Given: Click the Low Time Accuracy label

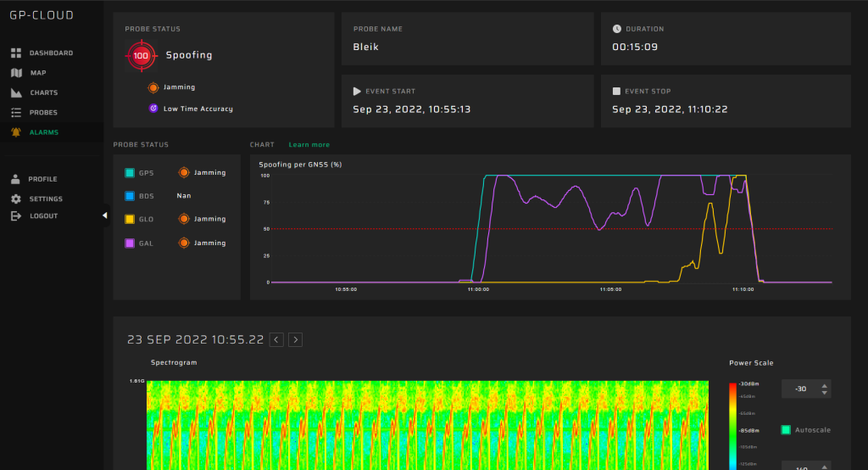Looking at the screenshot, I should click(198, 109).
